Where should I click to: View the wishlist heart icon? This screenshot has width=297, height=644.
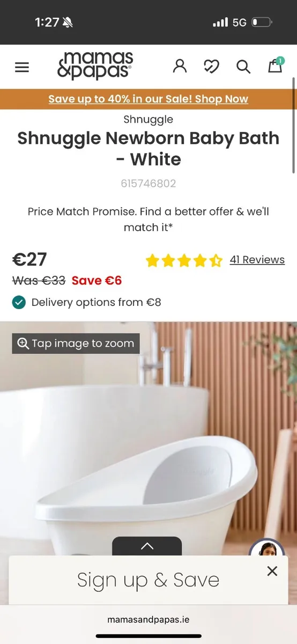coord(212,67)
